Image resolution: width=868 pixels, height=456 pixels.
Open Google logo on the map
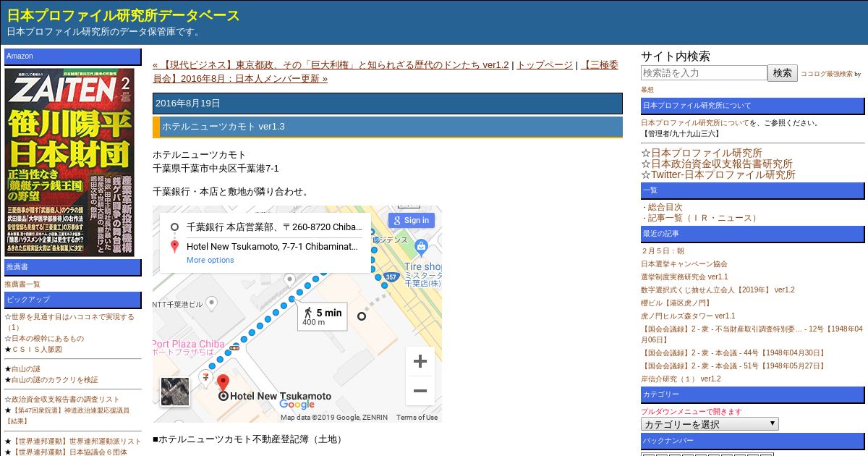point(297,405)
